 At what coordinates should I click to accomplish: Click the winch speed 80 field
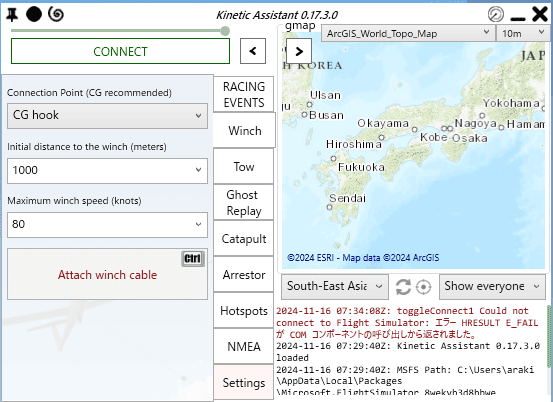click(x=107, y=225)
